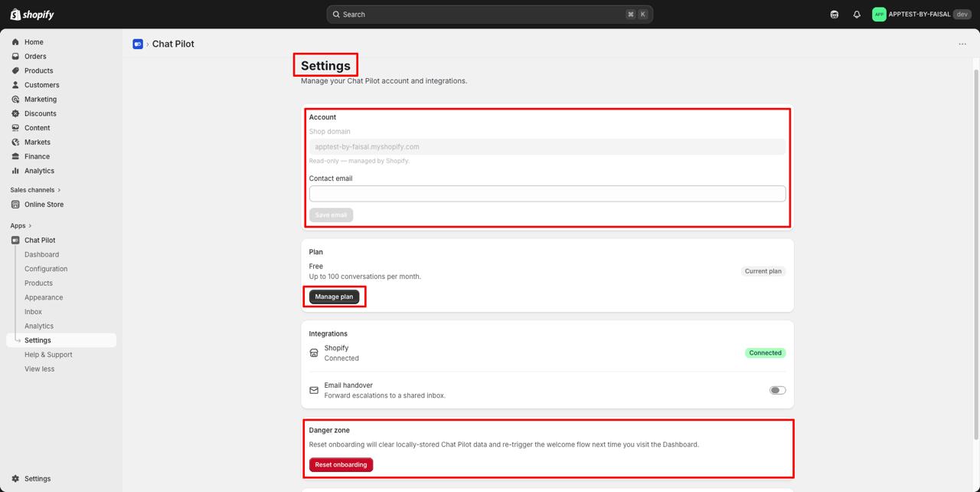Image resolution: width=980 pixels, height=492 pixels.
Task: Open Chat Pilot Dashboard page
Action: coord(41,255)
